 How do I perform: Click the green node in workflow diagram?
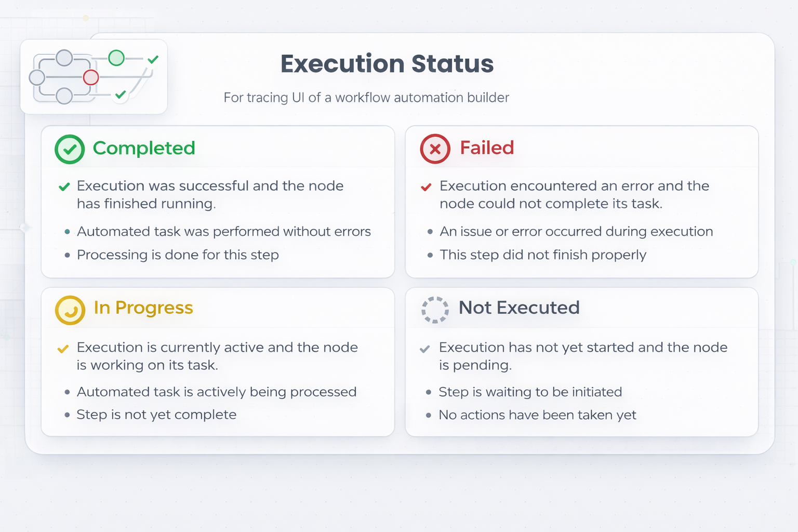(116, 58)
